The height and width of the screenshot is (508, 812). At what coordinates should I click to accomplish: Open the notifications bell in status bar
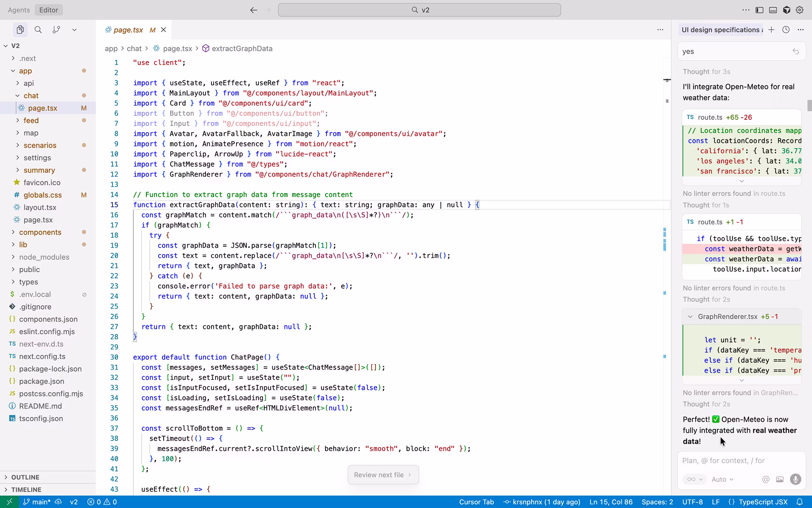point(800,502)
